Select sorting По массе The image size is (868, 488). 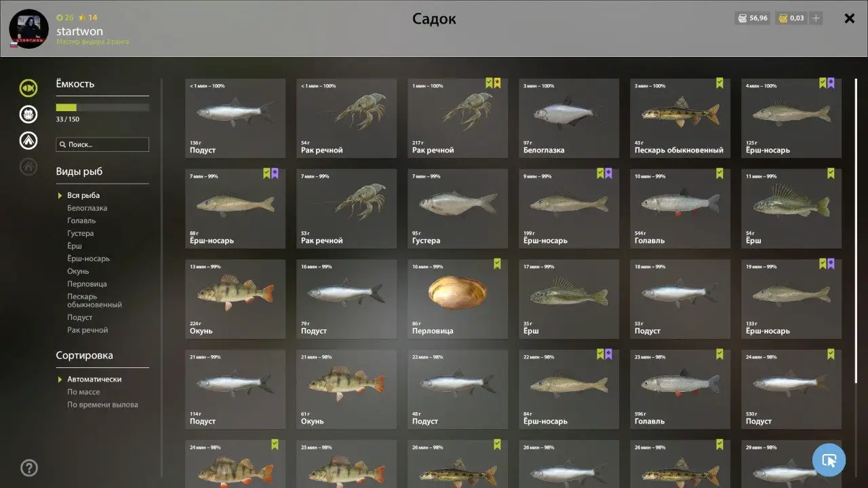tap(83, 392)
